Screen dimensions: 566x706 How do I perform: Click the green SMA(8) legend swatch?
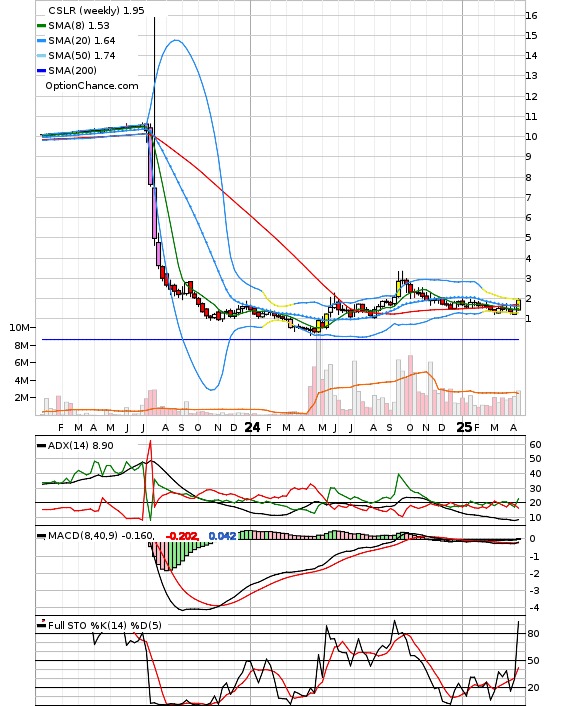[41, 26]
